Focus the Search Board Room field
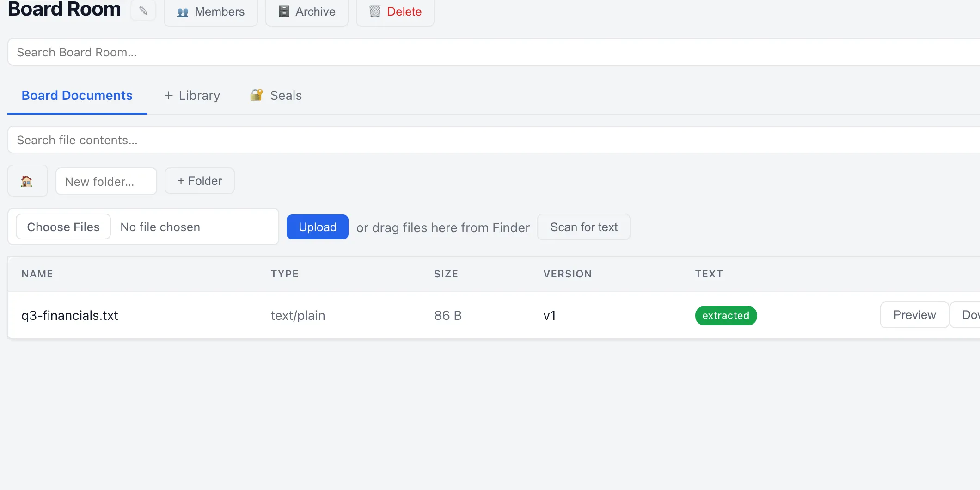Screen dimensions: 980x490 coord(494,52)
